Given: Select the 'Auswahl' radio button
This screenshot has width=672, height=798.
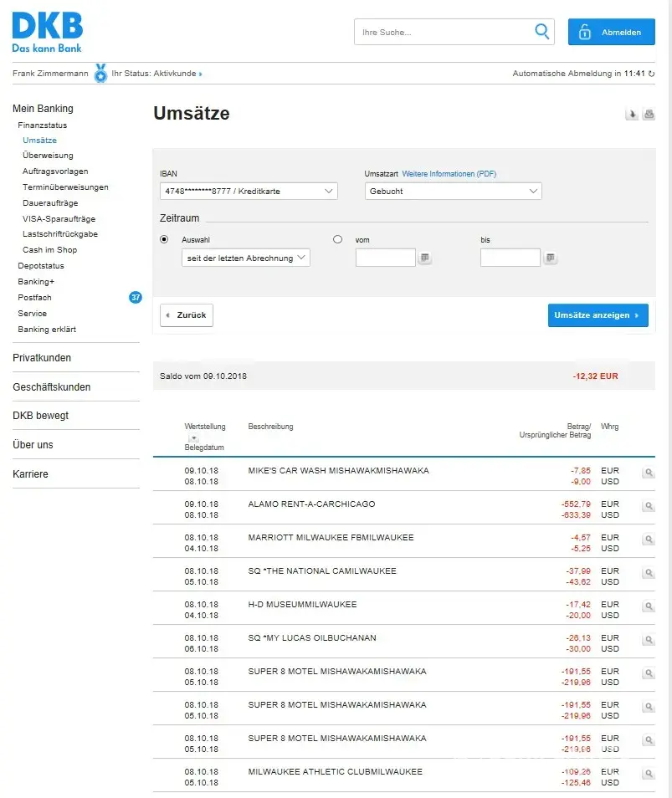Looking at the screenshot, I should (x=164, y=239).
